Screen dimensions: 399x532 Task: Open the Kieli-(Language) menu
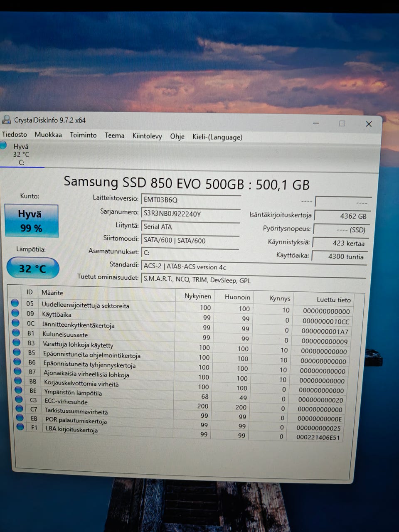[217, 137]
